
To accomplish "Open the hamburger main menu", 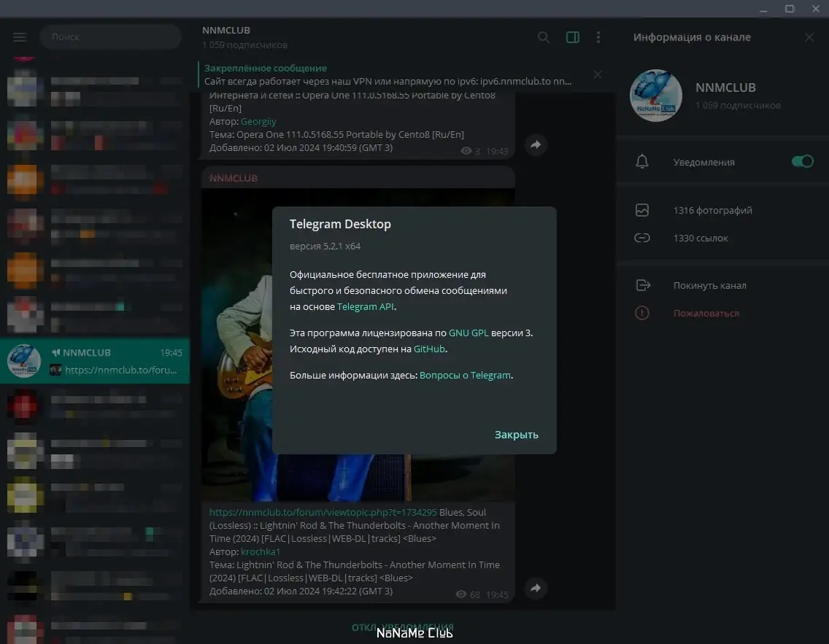I will pyautogui.click(x=20, y=37).
